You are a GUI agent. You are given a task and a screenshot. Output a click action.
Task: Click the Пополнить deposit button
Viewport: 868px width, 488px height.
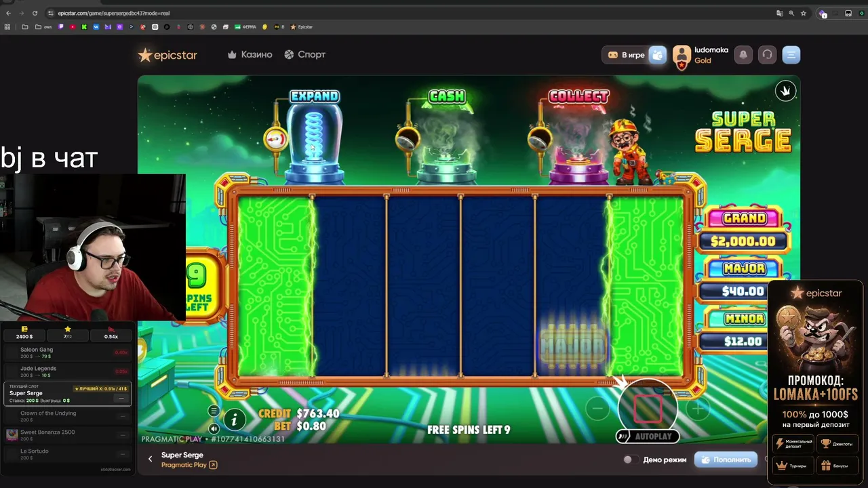(726, 460)
